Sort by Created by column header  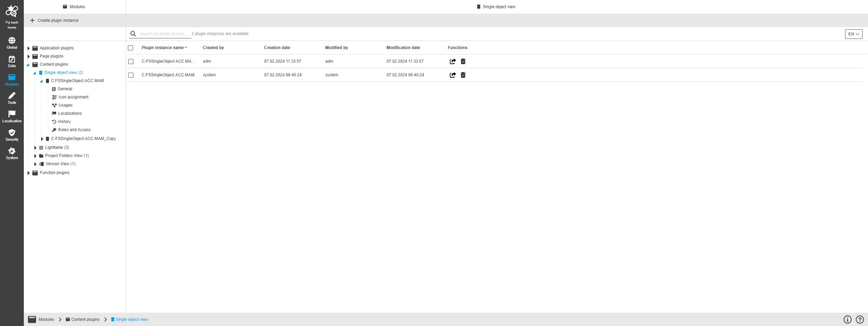pos(213,48)
